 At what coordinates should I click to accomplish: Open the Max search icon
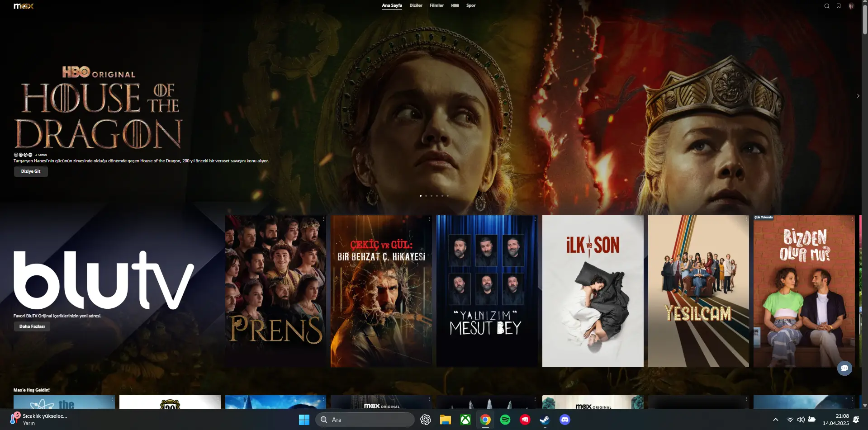(x=827, y=6)
